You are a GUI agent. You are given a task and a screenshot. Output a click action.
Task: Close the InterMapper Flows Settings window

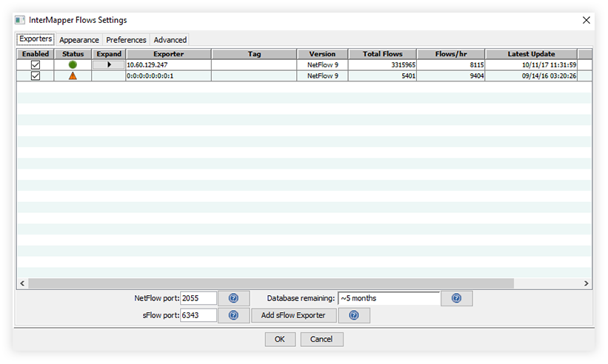(x=586, y=20)
